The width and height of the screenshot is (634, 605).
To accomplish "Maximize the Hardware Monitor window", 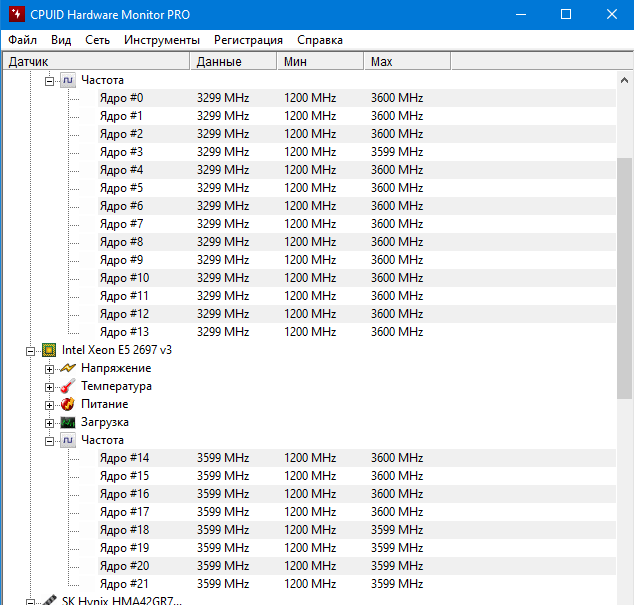I will click(566, 15).
